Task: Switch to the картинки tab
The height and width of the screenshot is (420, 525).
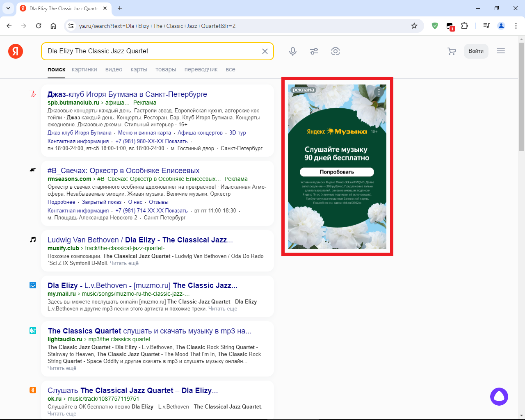Action: (84, 69)
